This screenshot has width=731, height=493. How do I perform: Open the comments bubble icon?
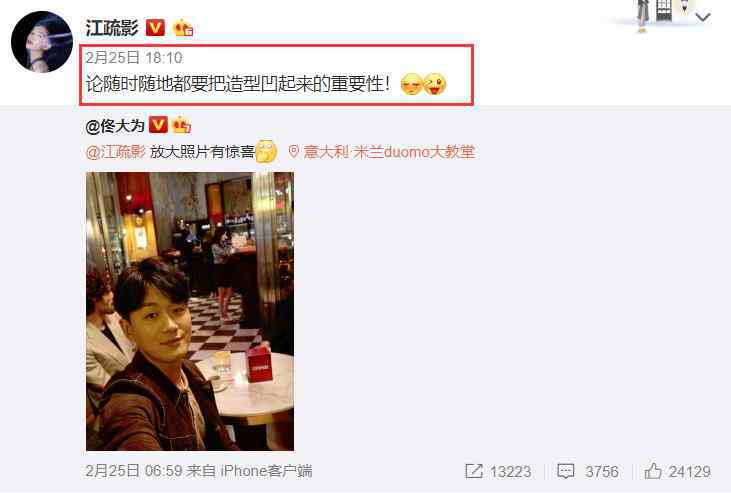[x=565, y=471]
